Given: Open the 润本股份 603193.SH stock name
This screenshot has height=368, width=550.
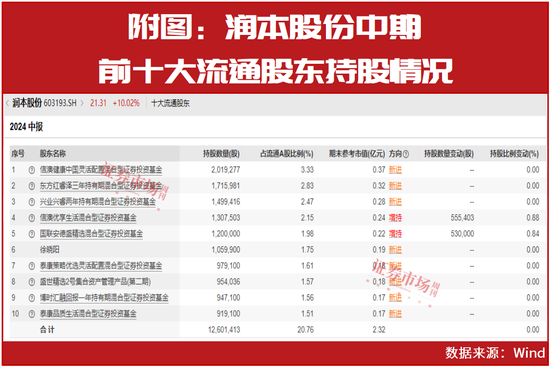Looking at the screenshot, I should point(44,103).
